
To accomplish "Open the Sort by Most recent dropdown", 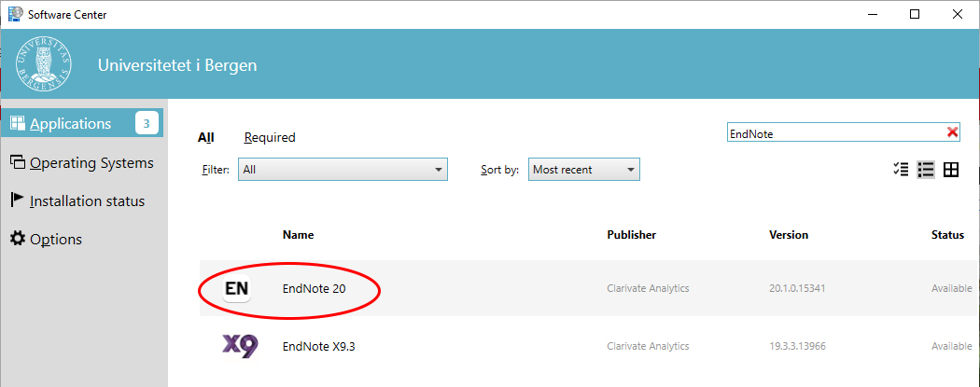I will pos(583,169).
